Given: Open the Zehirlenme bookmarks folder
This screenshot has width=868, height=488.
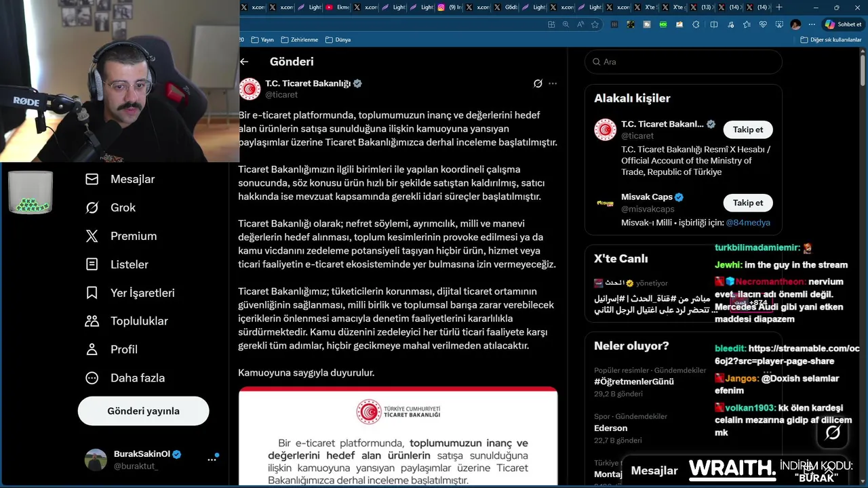Looking at the screenshot, I should tap(299, 40).
